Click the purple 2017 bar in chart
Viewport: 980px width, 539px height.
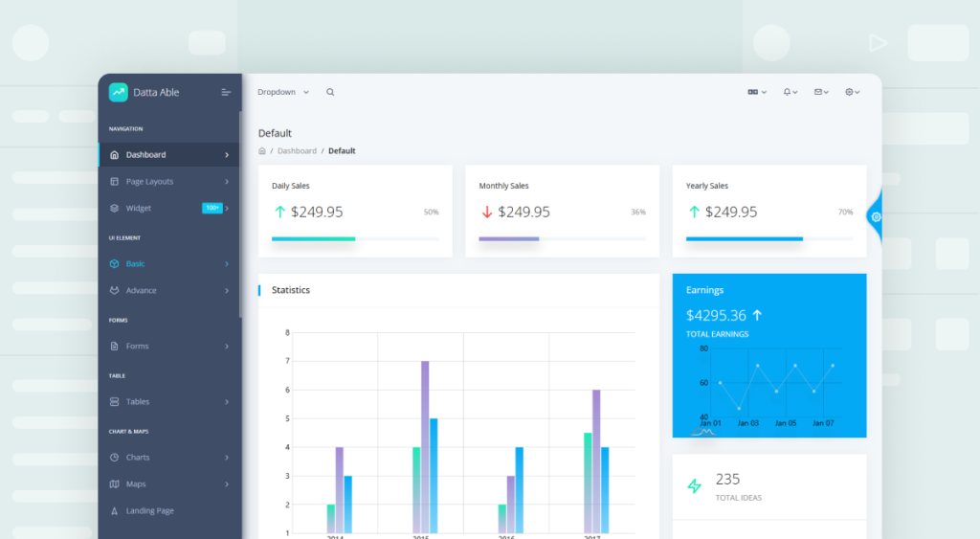point(596,460)
